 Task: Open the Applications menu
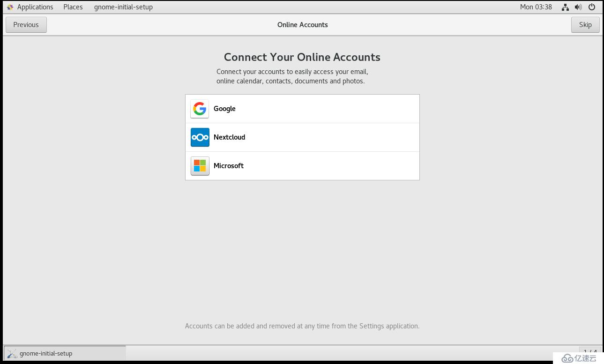click(35, 7)
